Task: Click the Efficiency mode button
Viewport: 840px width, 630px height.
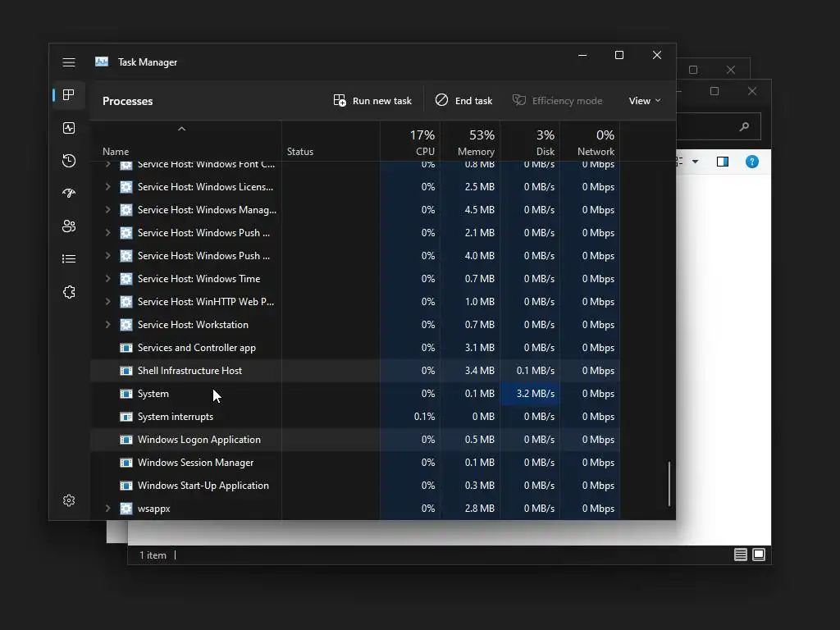Action: click(558, 101)
